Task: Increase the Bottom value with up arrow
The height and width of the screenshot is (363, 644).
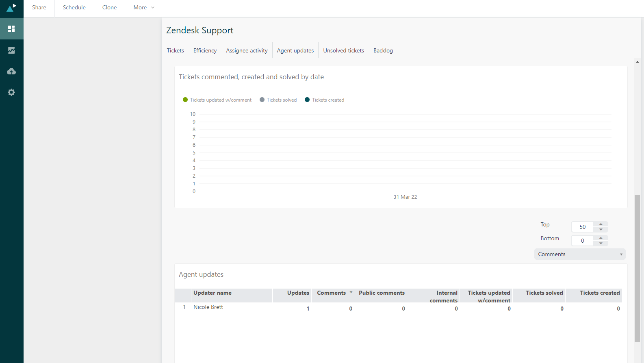Action: tap(601, 238)
